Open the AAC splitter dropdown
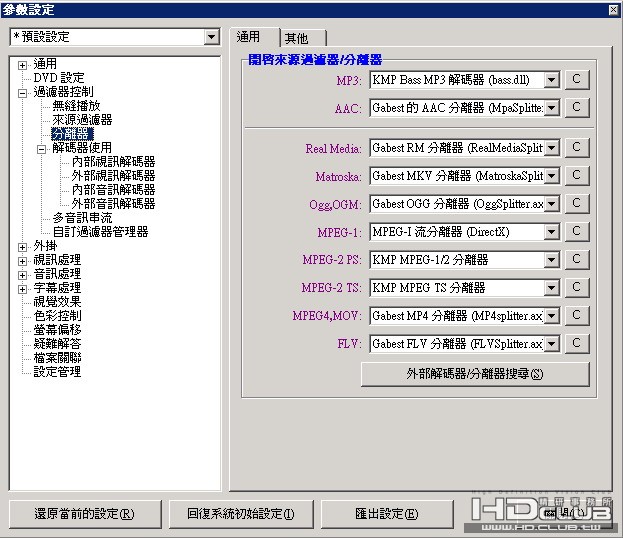Viewport: 623px width, 538px height. point(551,108)
